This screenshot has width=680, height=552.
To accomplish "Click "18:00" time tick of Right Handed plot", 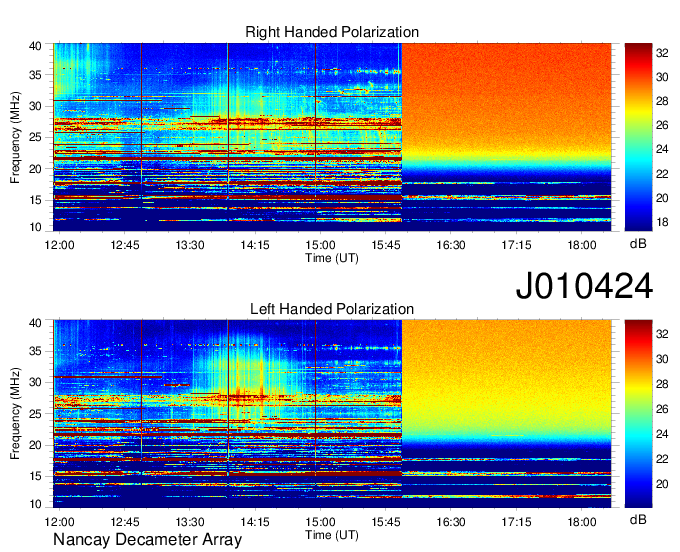I will [x=582, y=245].
